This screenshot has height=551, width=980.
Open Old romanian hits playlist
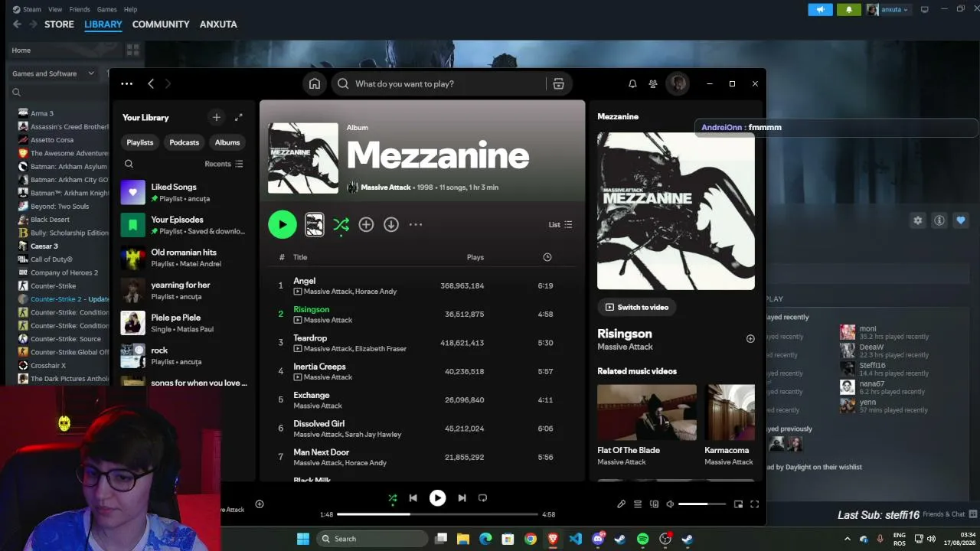[184, 258]
